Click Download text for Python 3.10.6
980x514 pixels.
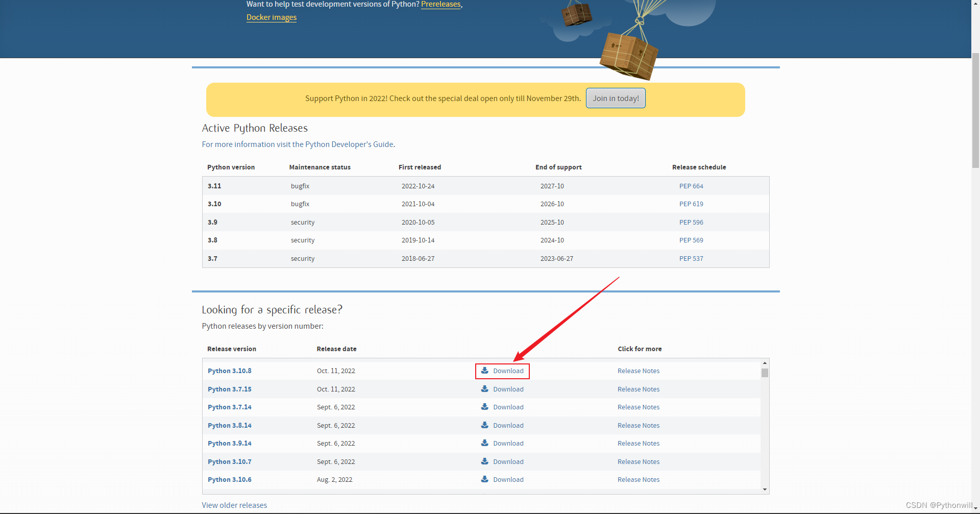tap(508, 480)
